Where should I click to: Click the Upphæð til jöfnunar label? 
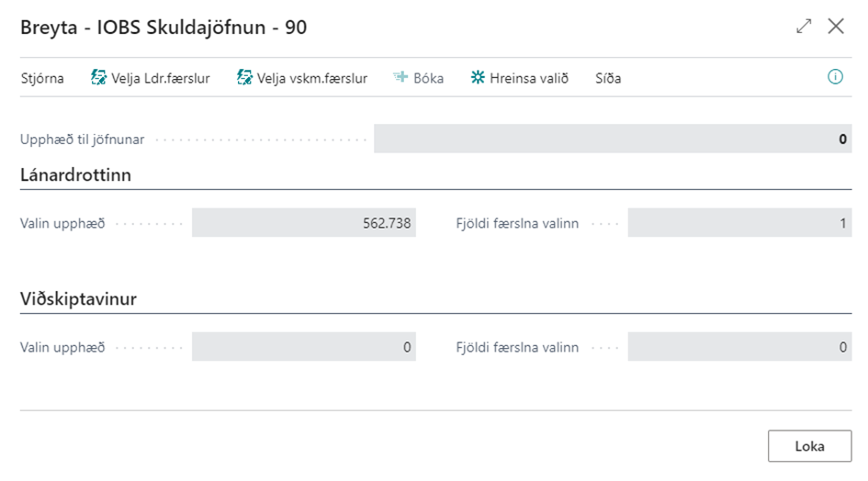pyautogui.click(x=82, y=140)
